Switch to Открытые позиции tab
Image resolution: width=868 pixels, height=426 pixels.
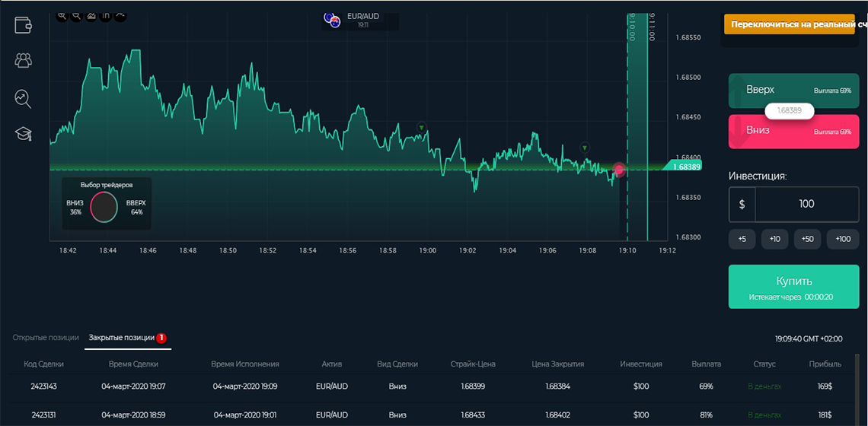[x=46, y=337]
